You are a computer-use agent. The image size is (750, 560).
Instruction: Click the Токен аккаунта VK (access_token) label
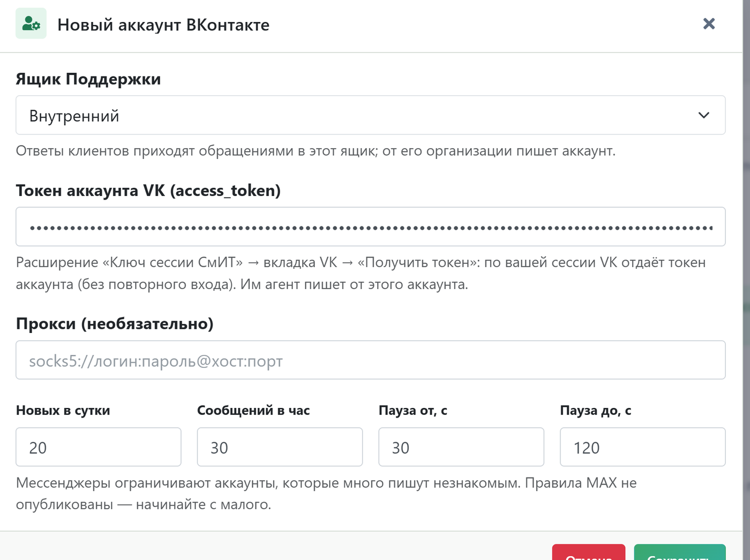click(x=148, y=191)
